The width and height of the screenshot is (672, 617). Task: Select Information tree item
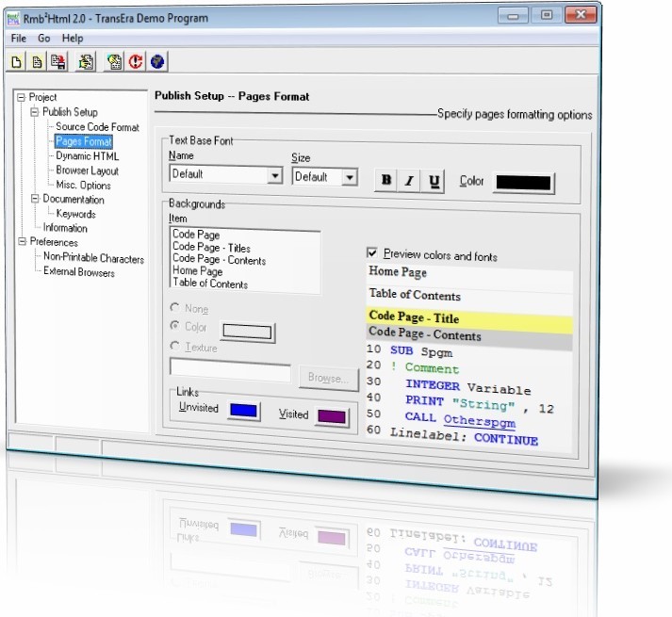click(65, 228)
